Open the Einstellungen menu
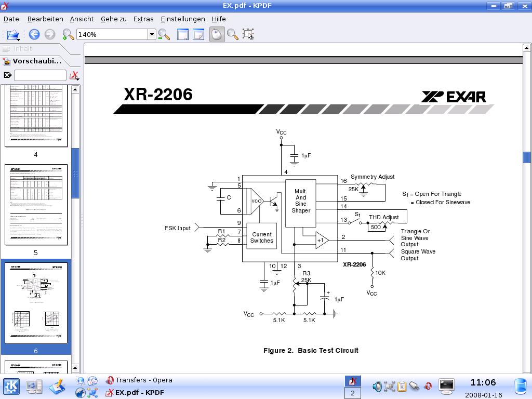This screenshot has height=399, width=532. (x=183, y=19)
